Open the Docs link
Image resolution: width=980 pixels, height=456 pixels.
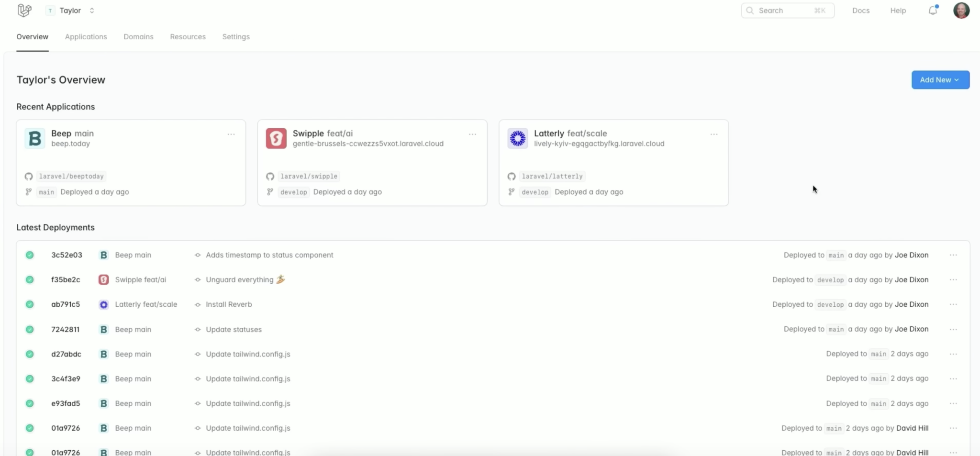(860, 11)
